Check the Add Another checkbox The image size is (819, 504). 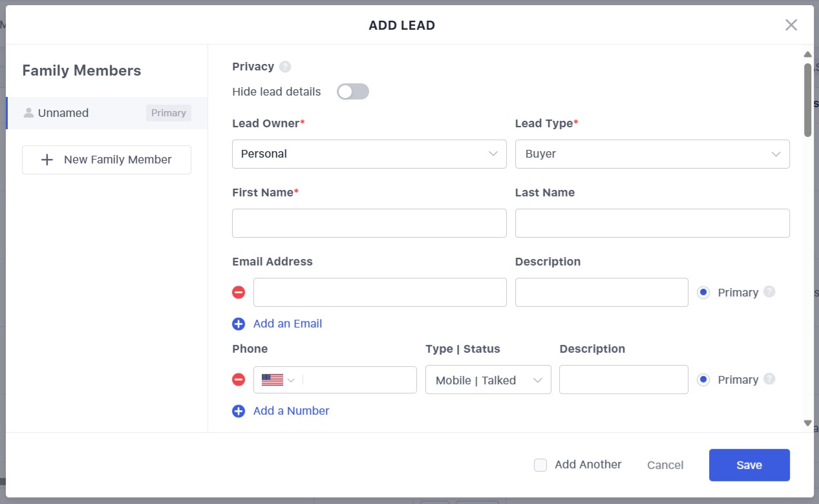540,465
